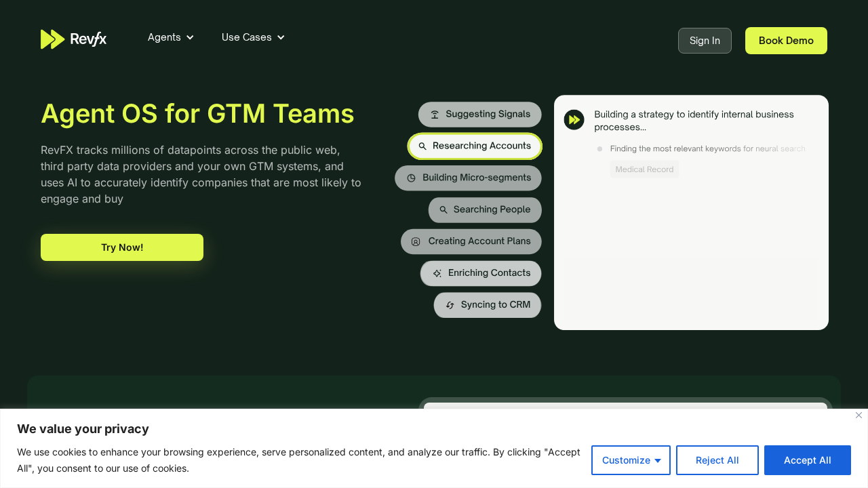The image size is (868, 488).
Task: Select the Enriching Contacts tab
Action: (481, 273)
